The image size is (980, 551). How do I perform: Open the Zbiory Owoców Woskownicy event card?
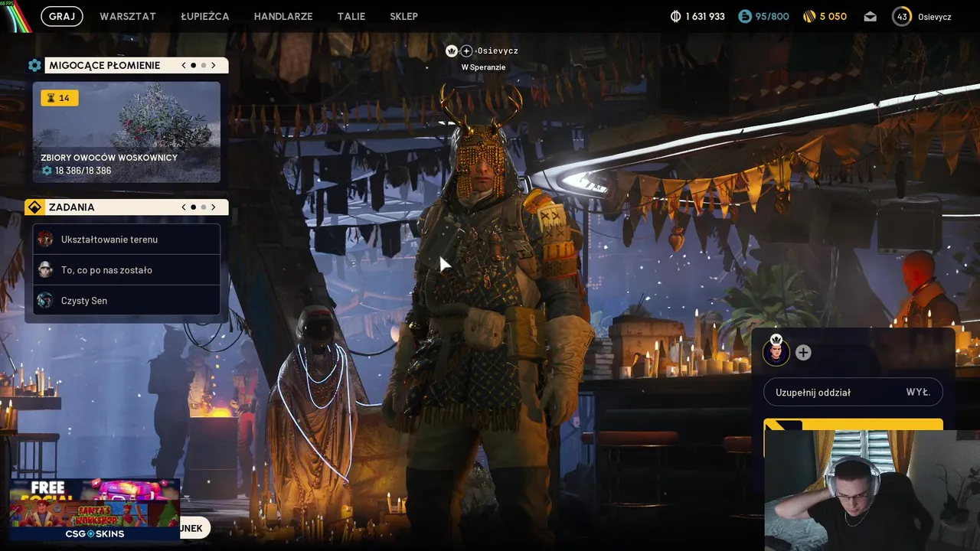click(126, 132)
